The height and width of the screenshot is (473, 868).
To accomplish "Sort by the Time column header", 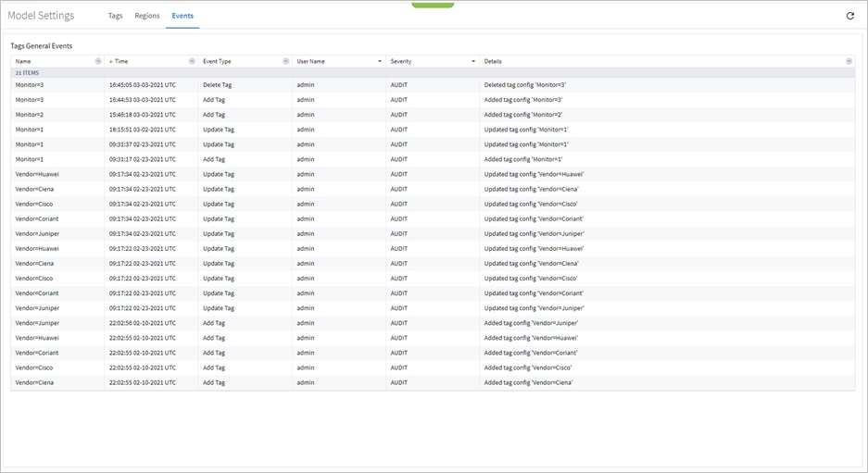I will pos(121,61).
